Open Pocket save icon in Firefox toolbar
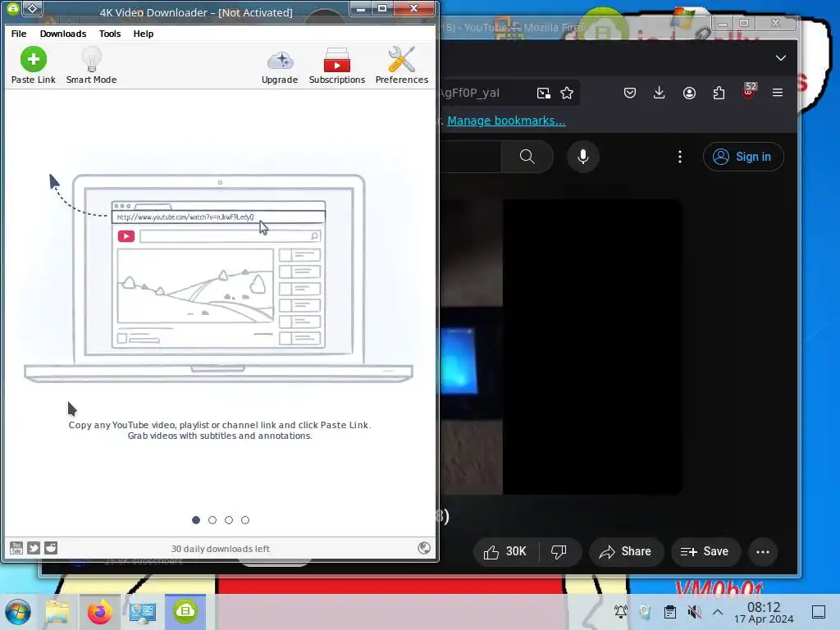 630,93
